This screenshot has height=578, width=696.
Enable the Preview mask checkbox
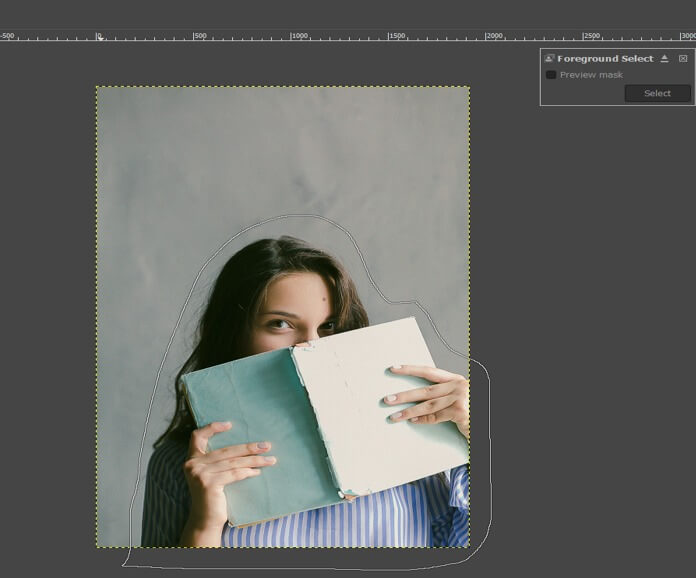coord(551,75)
